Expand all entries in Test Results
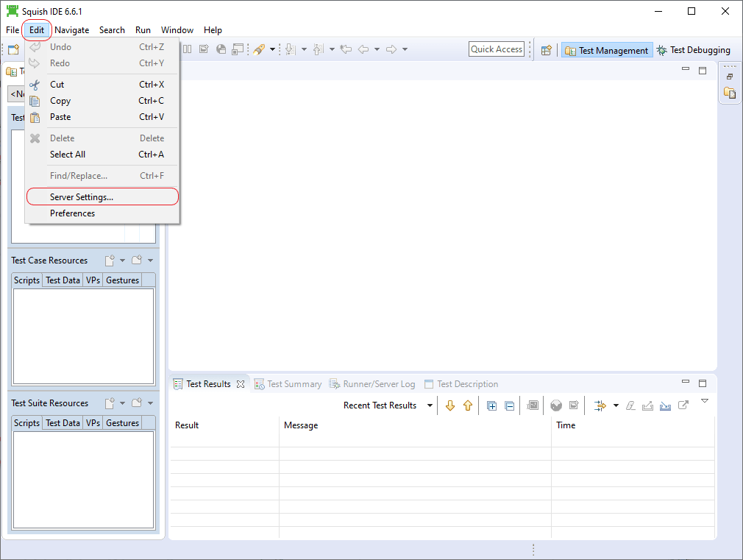The width and height of the screenshot is (743, 560). (491, 405)
